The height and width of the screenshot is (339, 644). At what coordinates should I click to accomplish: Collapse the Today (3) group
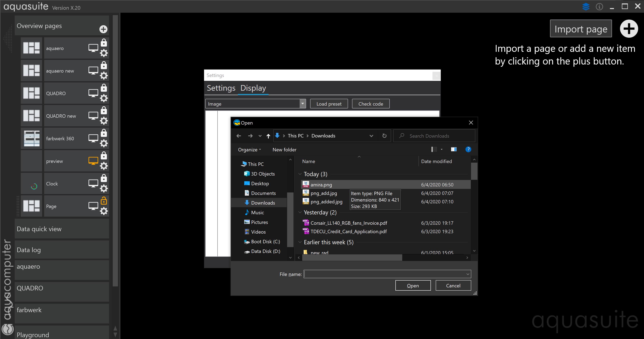[x=300, y=174]
